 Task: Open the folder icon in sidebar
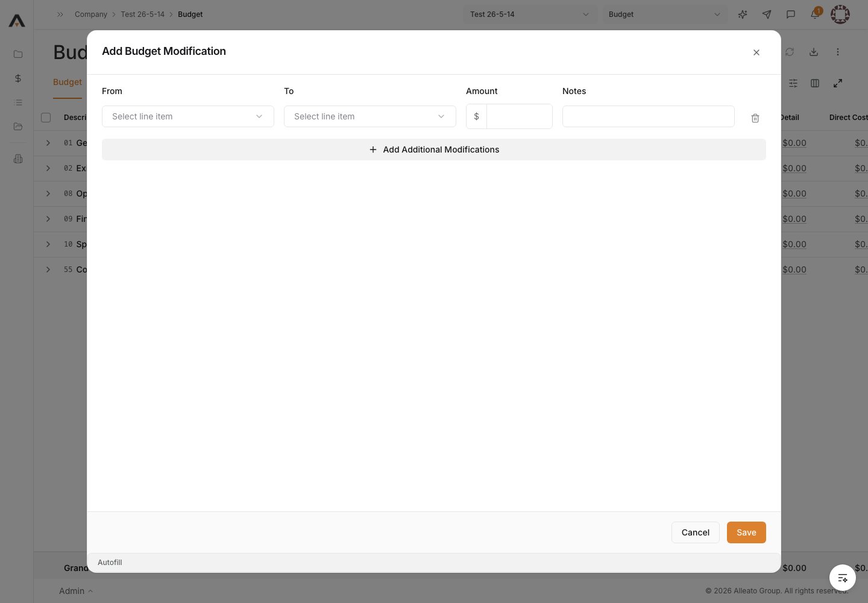click(x=18, y=54)
